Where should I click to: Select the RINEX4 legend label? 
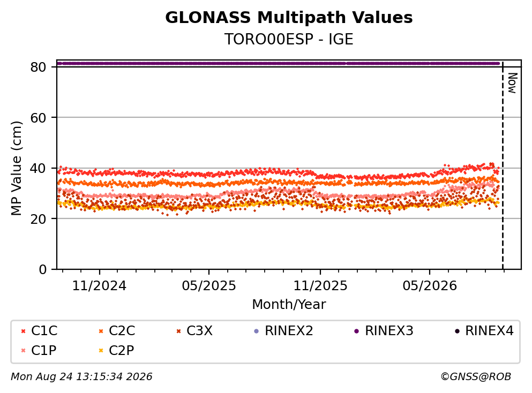click(x=489, y=330)
